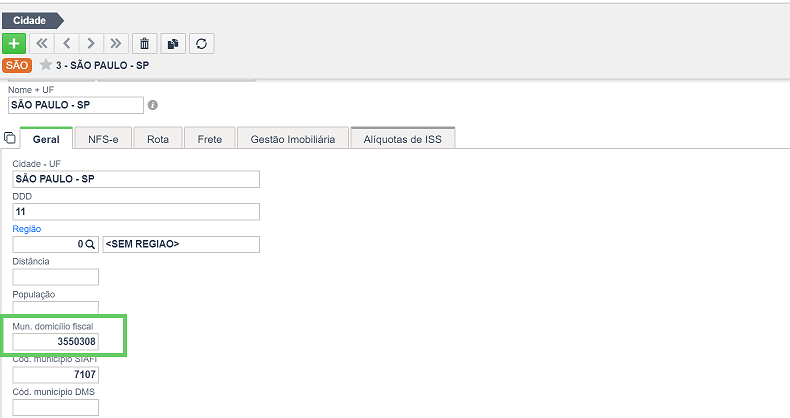The height and width of the screenshot is (418, 790).
Task: Click the DDD field with 11
Action: (136, 212)
